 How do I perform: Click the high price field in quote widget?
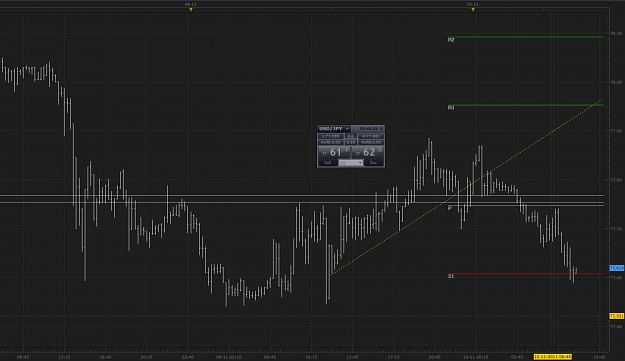371,136
